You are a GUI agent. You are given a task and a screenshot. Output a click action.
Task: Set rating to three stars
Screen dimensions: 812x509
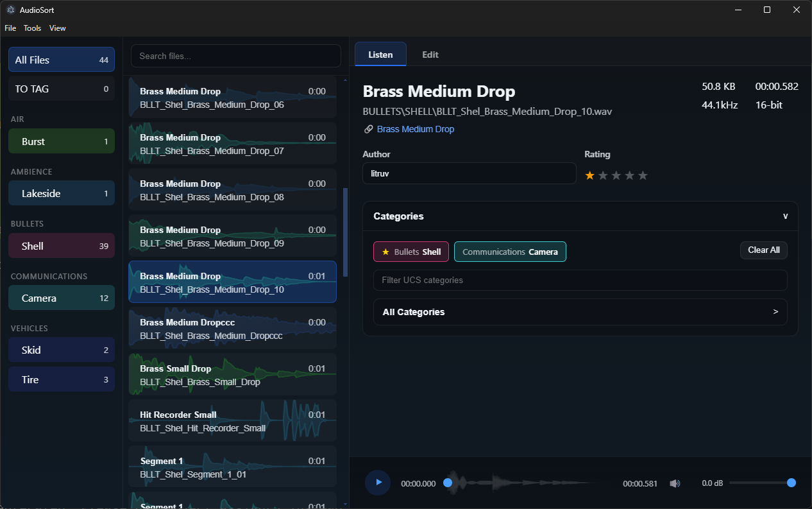click(616, 175)
